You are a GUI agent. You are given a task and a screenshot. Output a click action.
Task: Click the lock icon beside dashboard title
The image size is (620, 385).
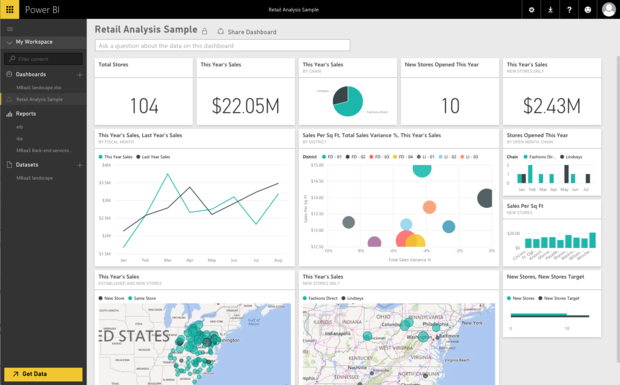click(204, 31)
